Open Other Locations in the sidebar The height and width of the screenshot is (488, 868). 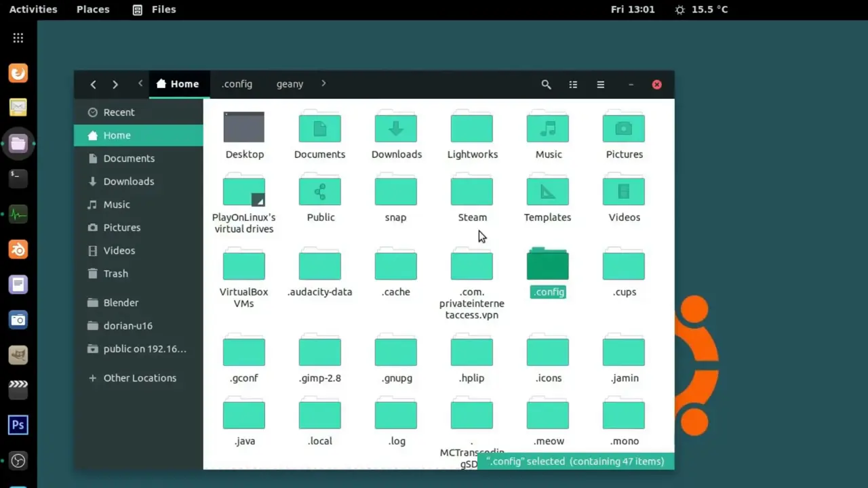pyautogui.click(x=138, y=378)
